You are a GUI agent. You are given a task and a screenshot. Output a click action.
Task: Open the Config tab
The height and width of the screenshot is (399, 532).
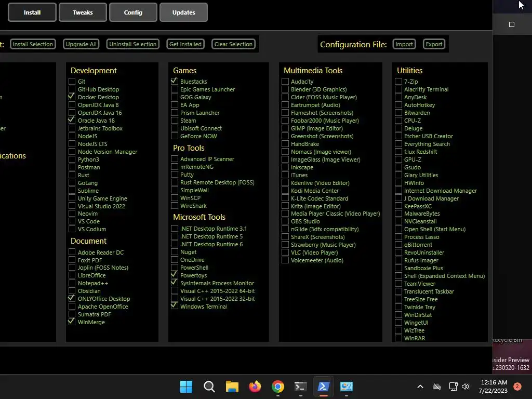133,12
